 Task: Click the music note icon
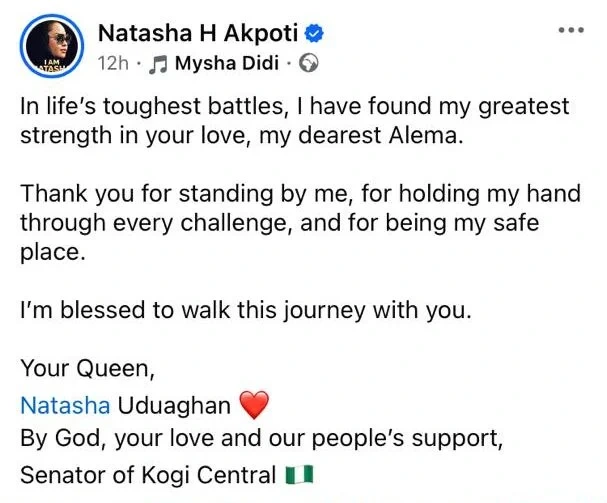coord(157,65)
